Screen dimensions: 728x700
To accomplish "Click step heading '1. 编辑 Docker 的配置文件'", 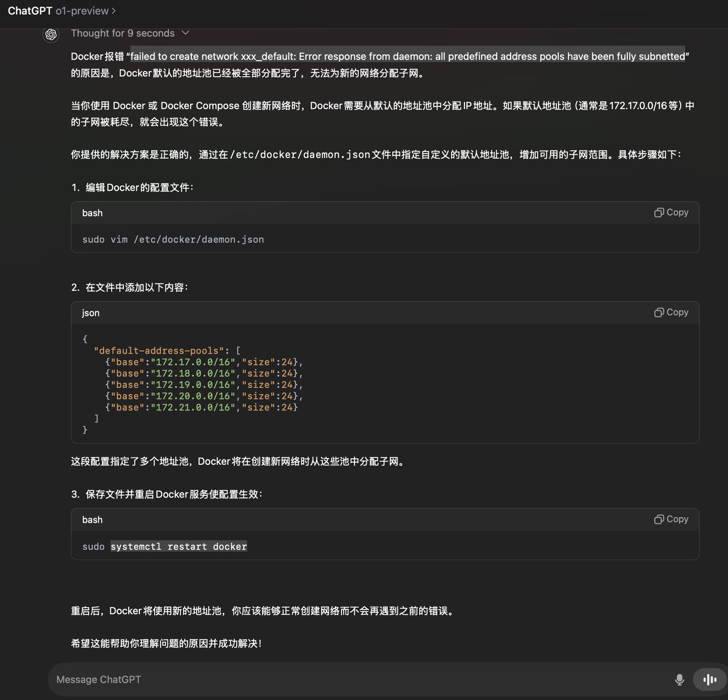I will [132, 187].
